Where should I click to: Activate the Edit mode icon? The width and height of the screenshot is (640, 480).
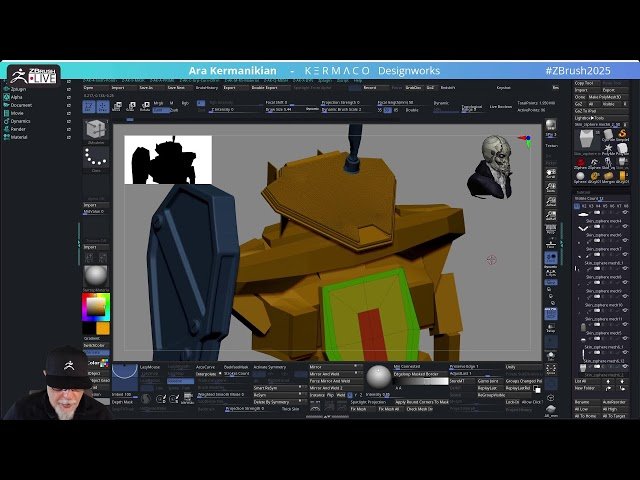pos(89,107)
